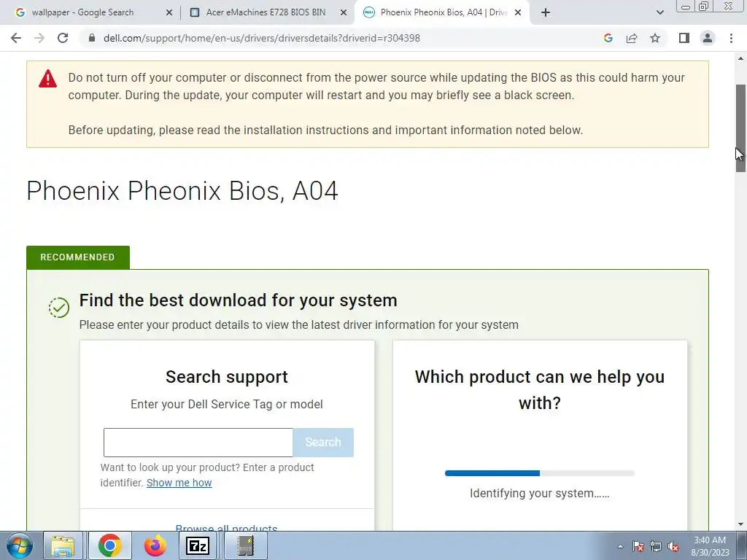This screenshot has height=560, width=747.
Task: Open a new browser tab
Action: [546, 12]
